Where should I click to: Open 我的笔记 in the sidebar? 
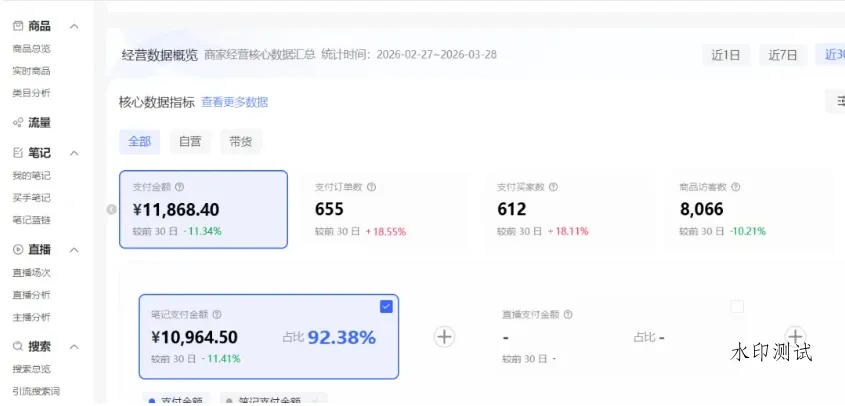(x=31, y=176)
